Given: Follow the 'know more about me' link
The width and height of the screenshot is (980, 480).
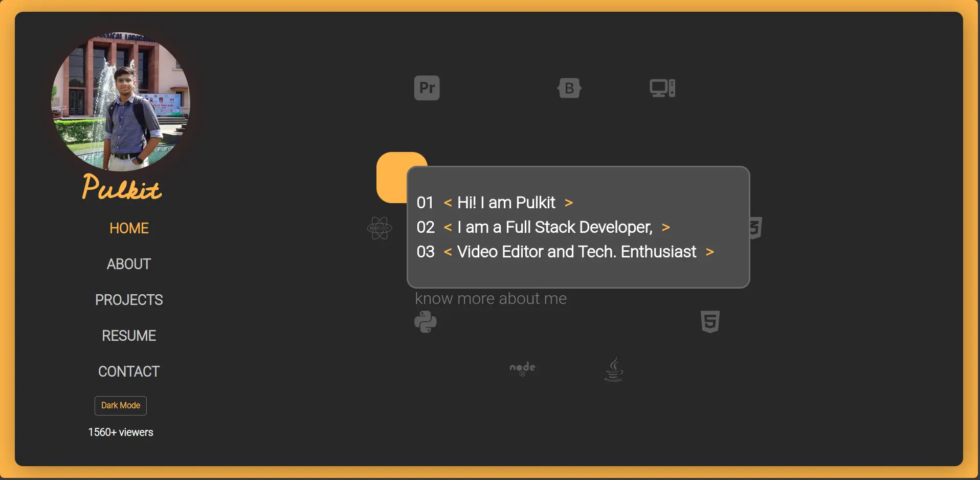Looking at the screenshot, I should 491,298.
